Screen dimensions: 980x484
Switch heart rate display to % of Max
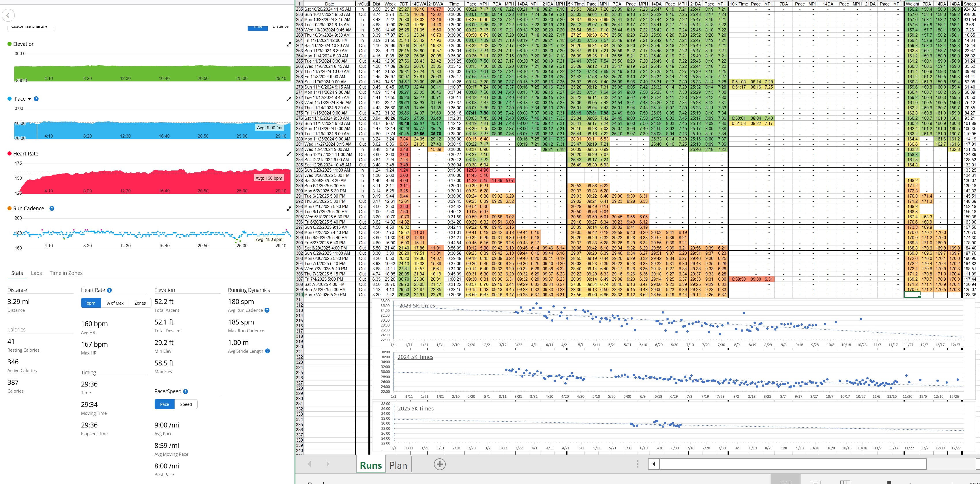[115, 303]
